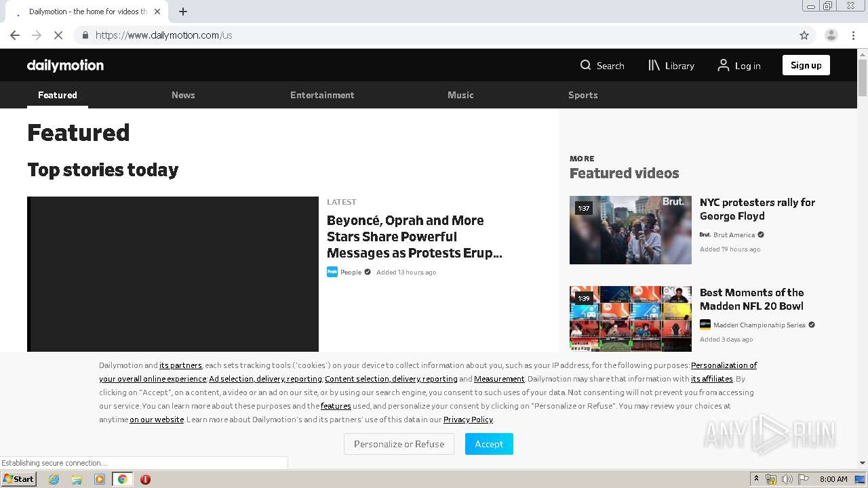Stop loading the page with the X button

(x=58, y=35)
